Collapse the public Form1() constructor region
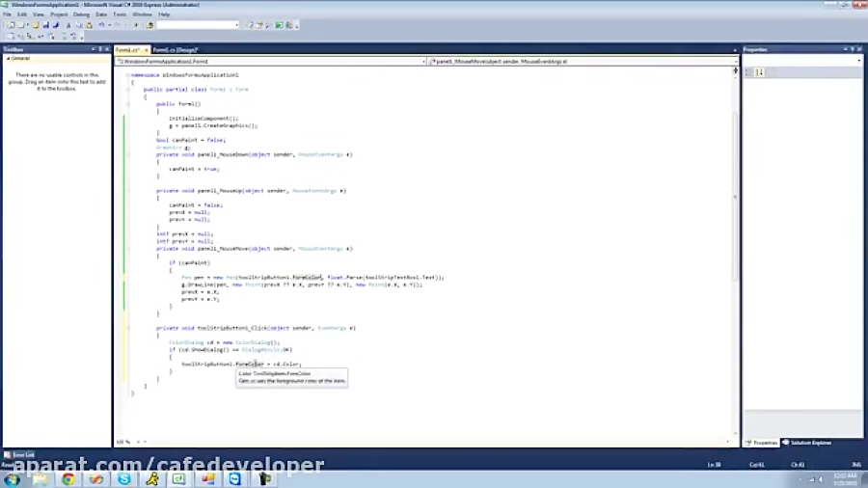868x488 pixels. [128, 103]
